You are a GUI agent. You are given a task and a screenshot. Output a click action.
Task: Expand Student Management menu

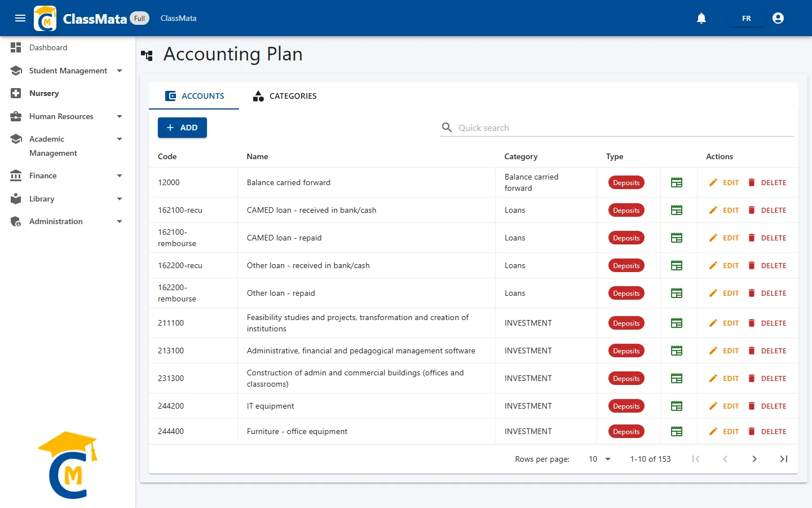click(68, 71)
